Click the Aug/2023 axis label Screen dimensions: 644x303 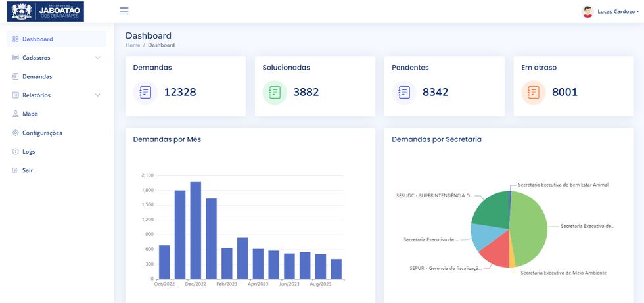click(x=321, y=284)
